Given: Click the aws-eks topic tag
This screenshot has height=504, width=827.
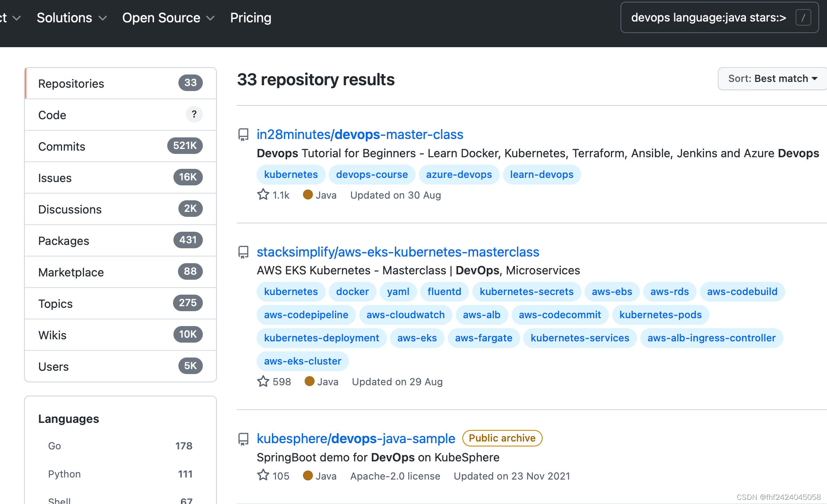Looking at the screenshot, I should tap(417, 338).
